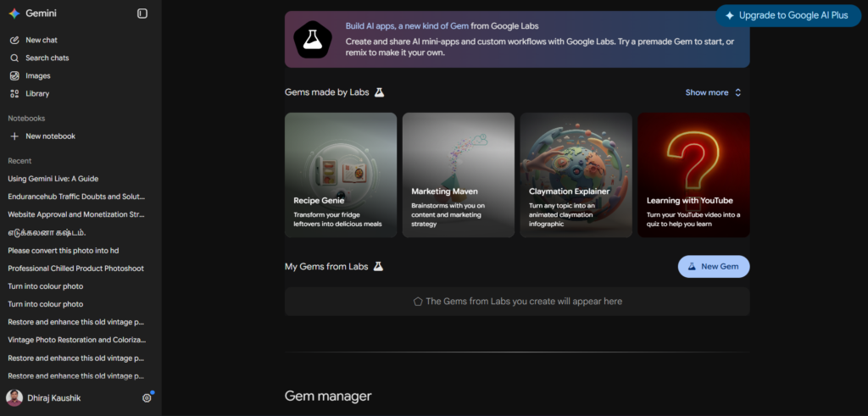Click the flask icon in New Gem button
This screenshot has height=416, width=868.
click(x=692, y=266)
